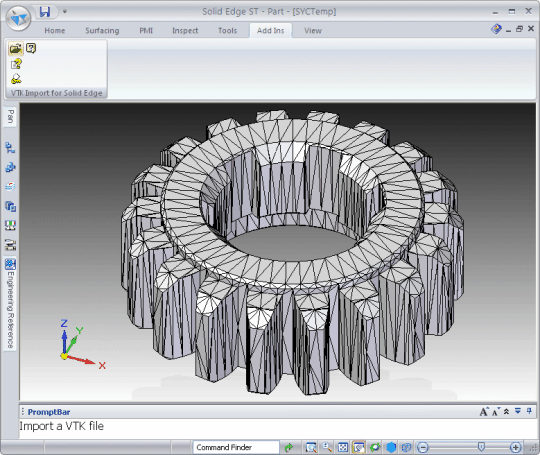
Task: Toggle PromptBar auto-hide pin
Action: (x=529, y=411)
